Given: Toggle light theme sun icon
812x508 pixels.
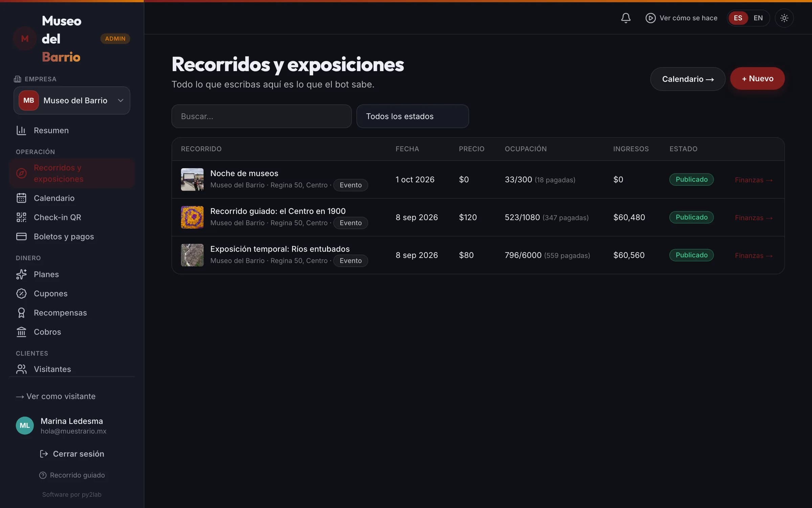Looking at the screenshot, I should [784, 18].
